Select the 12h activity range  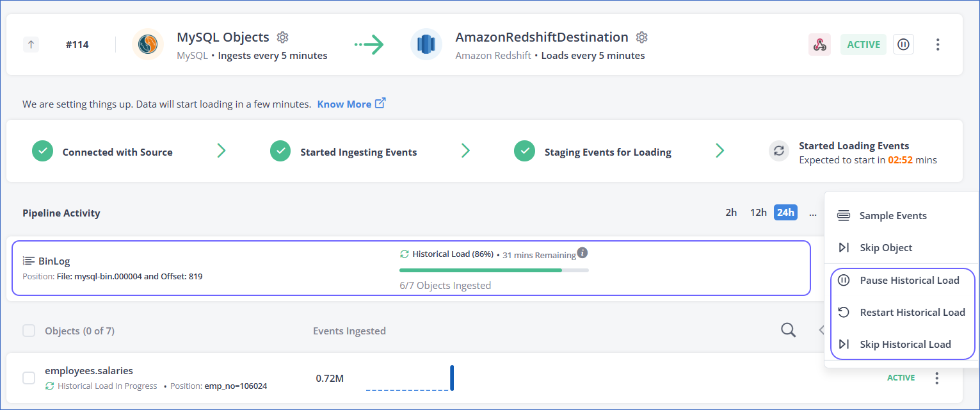(x=759, y=213)
